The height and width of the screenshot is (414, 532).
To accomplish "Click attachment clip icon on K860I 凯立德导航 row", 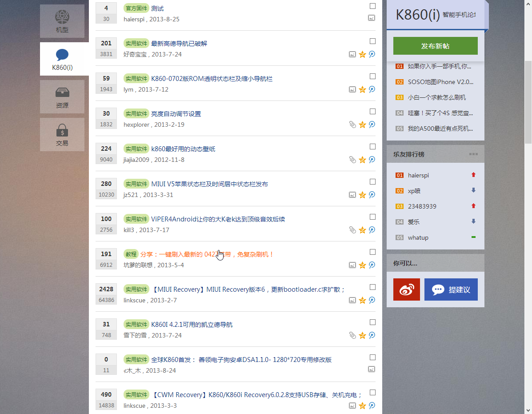I will click(x=352, y=335).
